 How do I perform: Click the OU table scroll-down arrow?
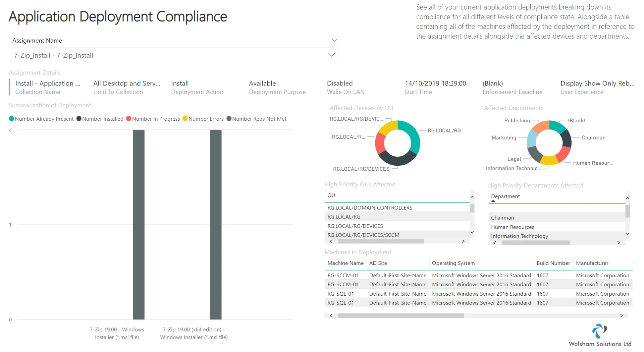(472, 232)
